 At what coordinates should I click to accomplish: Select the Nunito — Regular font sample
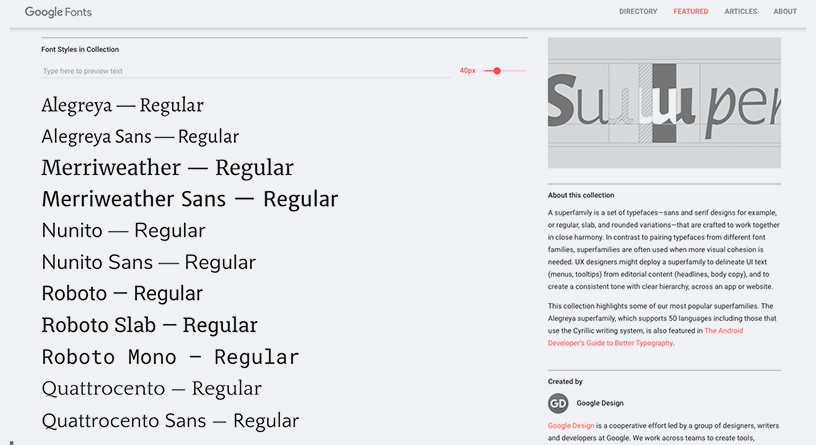click(123, 231)
